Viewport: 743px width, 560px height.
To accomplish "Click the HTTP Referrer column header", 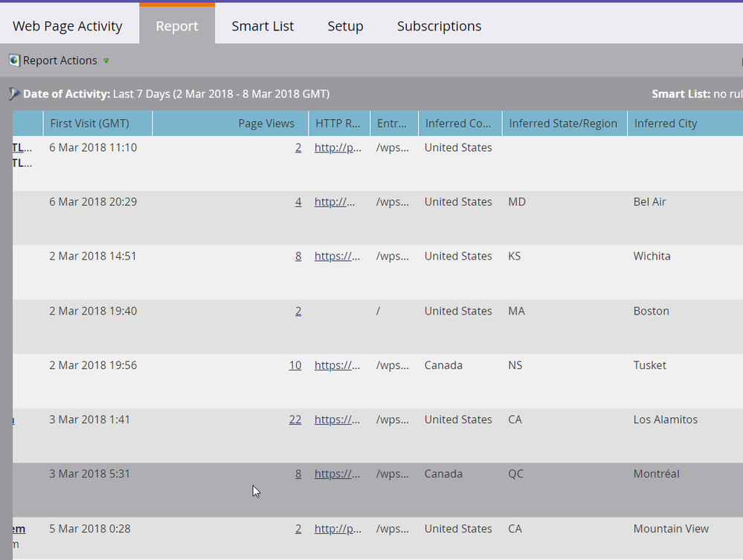I will click(338, 123).
